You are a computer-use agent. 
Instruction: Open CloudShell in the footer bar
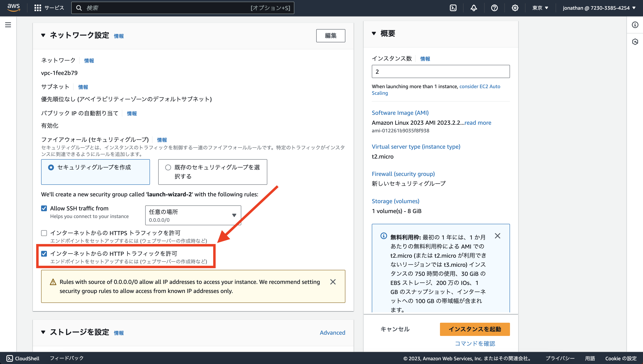[x=23, y=358]
